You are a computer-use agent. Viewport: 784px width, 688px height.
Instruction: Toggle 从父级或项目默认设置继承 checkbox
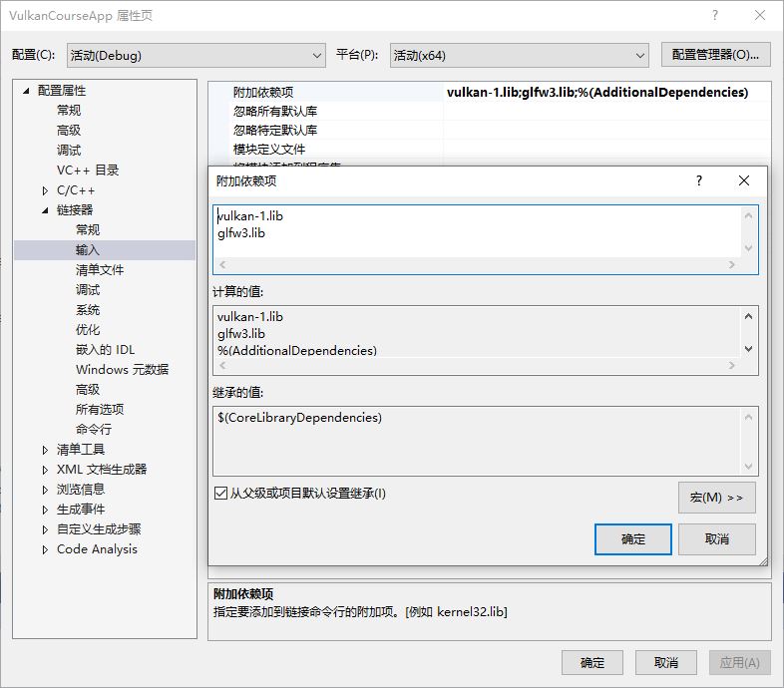pyautogui.click(x=220, y=493)
